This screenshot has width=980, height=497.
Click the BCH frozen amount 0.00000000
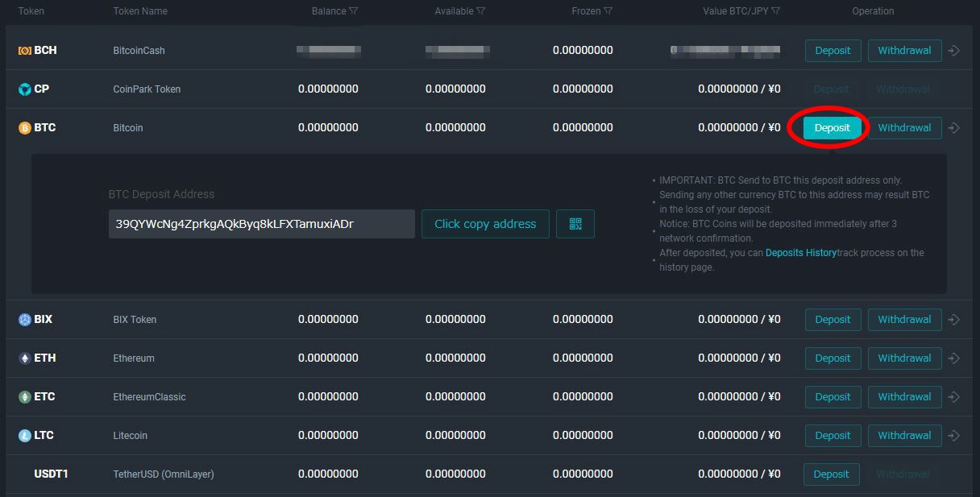pos(583,51)
